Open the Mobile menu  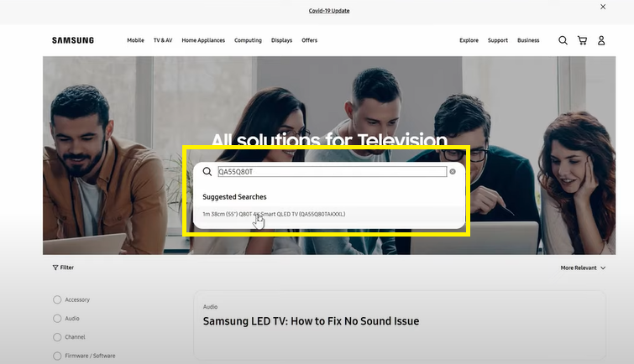[x=135, y=40]
